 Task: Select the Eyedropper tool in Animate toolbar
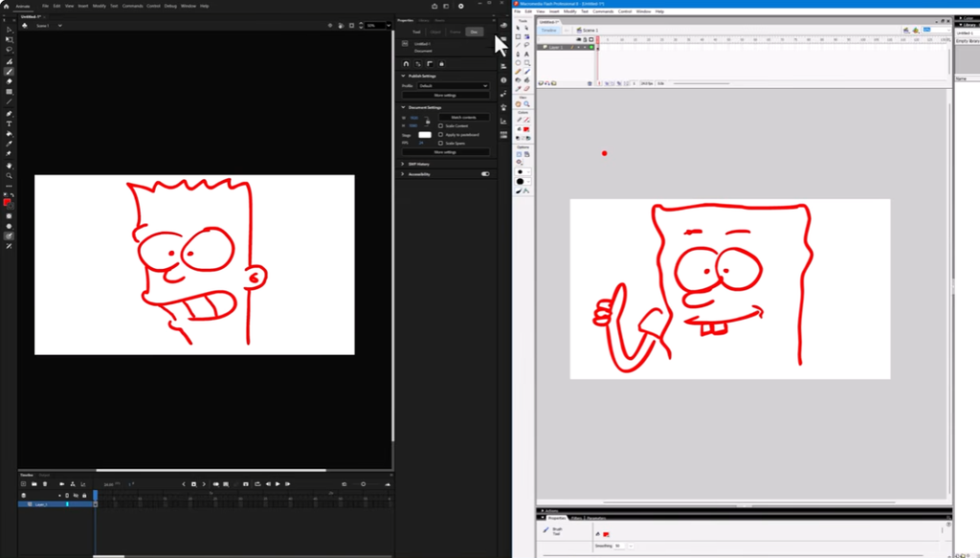(9, 144)
